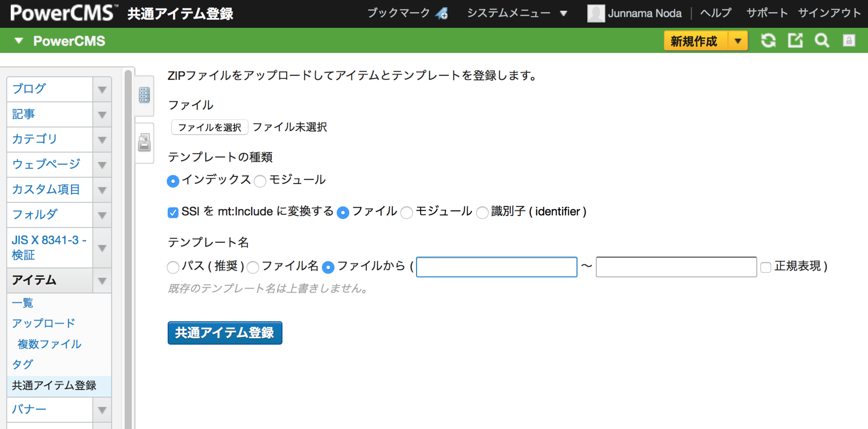868x429 pixels.
Task: Open the file upload side tab icon
Action: pyautogui.click(x=144, y=143)
